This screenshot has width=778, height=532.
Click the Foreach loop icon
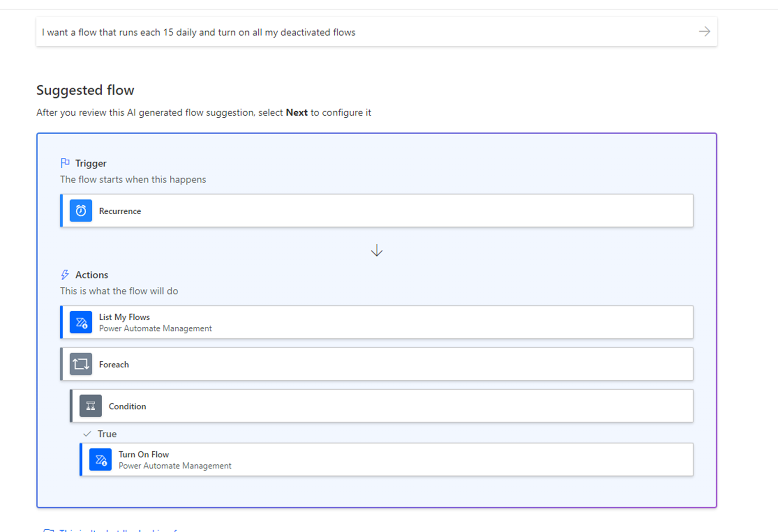tap(81, 364)
